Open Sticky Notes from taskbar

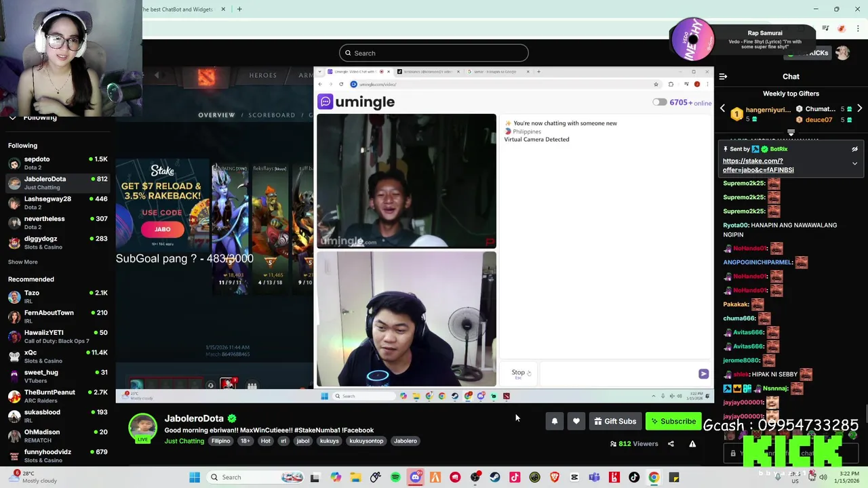[x=674, y=477]
